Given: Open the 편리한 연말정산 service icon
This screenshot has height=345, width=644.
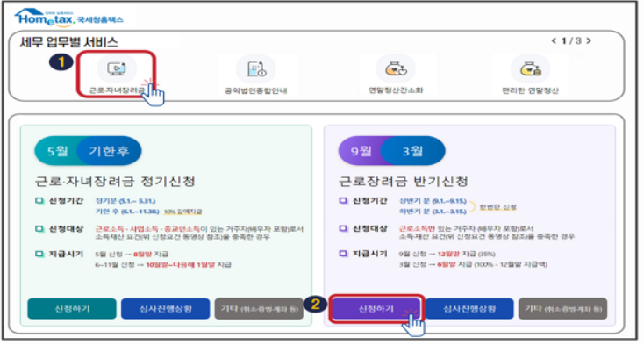Looking at the screenshot, I should pos(530,75).
